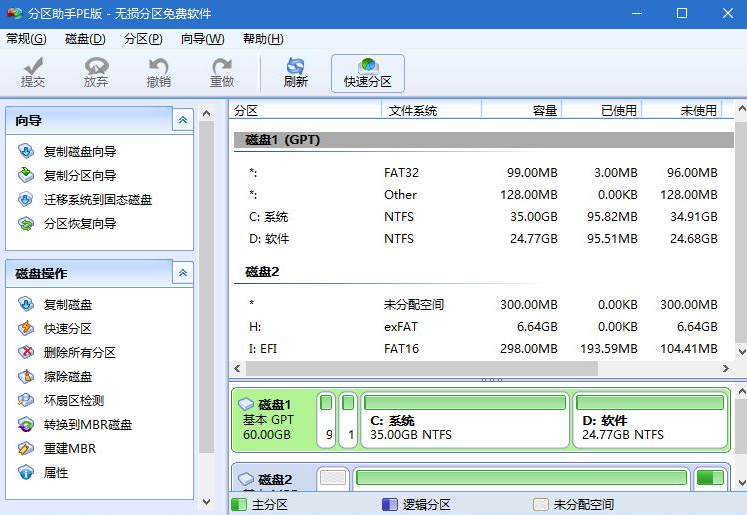Select 删除所有分区 in disk operations
This screenshot has width=747, height=515.
tap(79, 353)
